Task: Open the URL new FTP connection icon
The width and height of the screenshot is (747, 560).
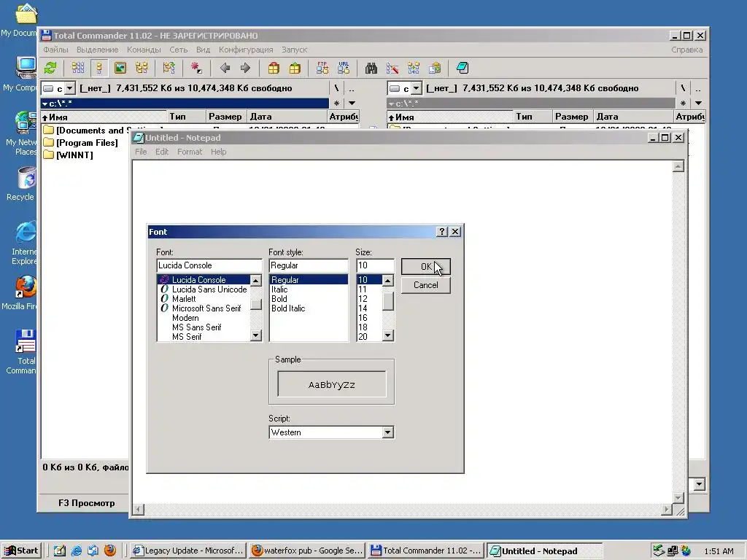Action: (x=344, y=68)
